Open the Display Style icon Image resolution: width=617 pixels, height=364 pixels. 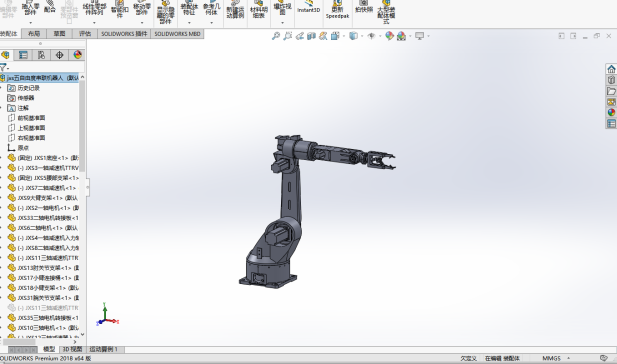click(353, 36)
